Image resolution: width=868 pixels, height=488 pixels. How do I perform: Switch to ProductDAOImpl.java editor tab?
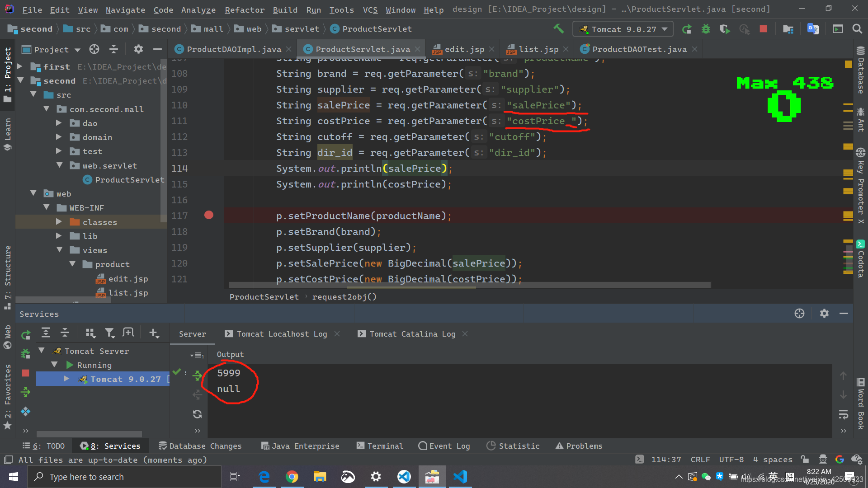click(233, 49)
